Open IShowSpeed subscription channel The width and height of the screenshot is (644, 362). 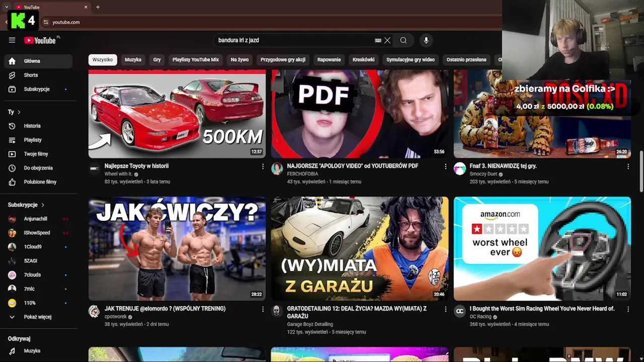pyautogui.click(x=38, y=233)
